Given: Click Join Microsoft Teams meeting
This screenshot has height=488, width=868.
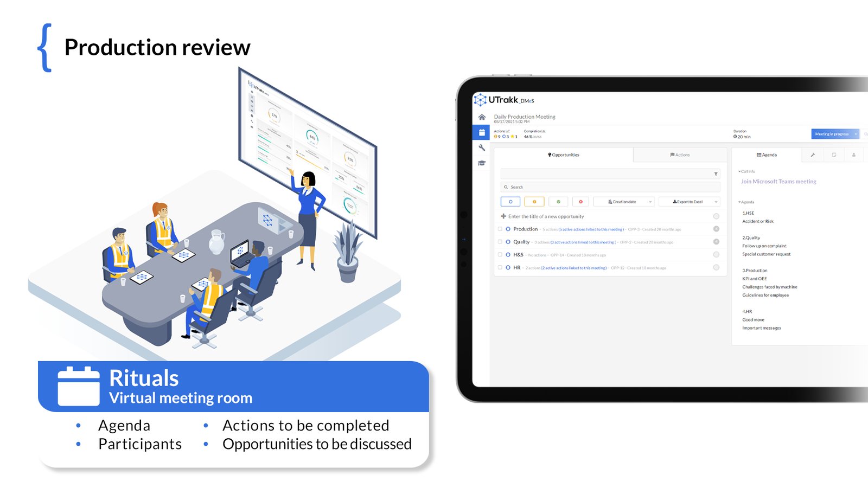Looking at the screenshot, I should (x=778, y=181).
